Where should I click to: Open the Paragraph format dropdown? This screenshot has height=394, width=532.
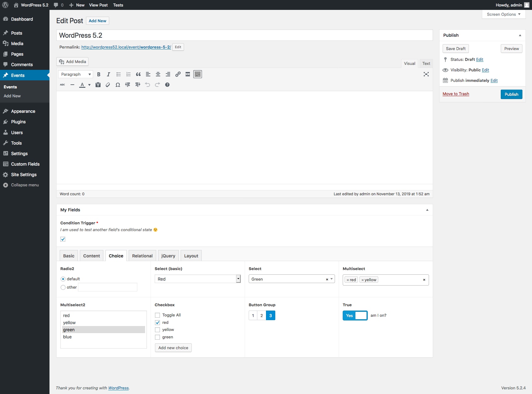click(x=76, y=74)
